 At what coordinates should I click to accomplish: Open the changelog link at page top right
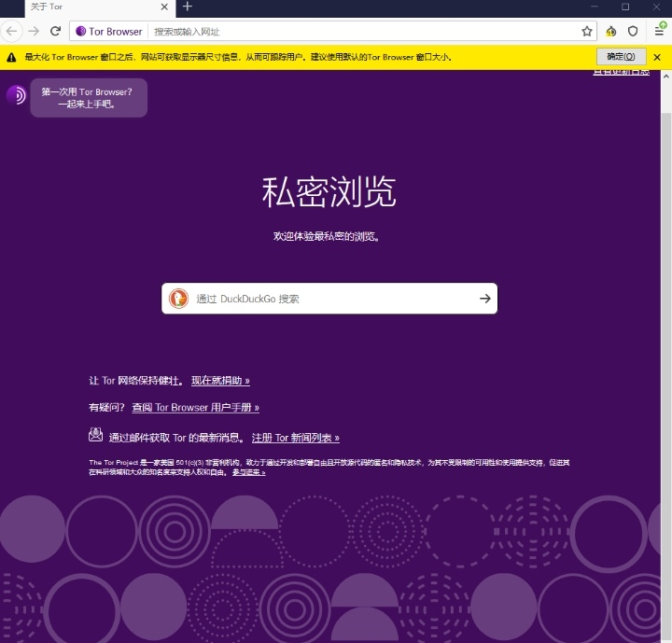[x=621, y=72]
